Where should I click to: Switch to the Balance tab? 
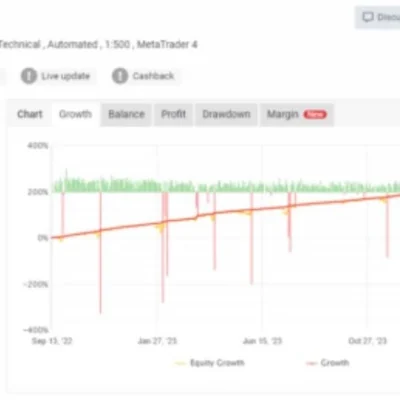point(126,114)
